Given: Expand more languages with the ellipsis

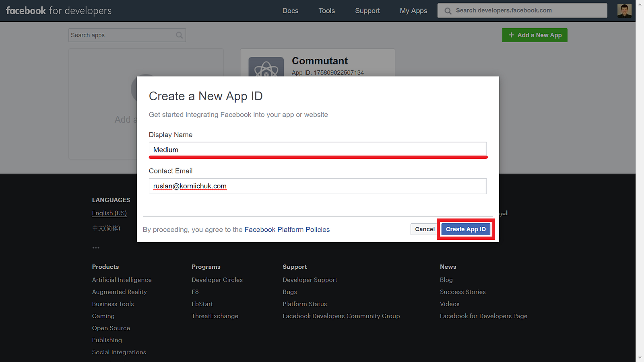Looking at the screenshot, I should tap(96, 248).
